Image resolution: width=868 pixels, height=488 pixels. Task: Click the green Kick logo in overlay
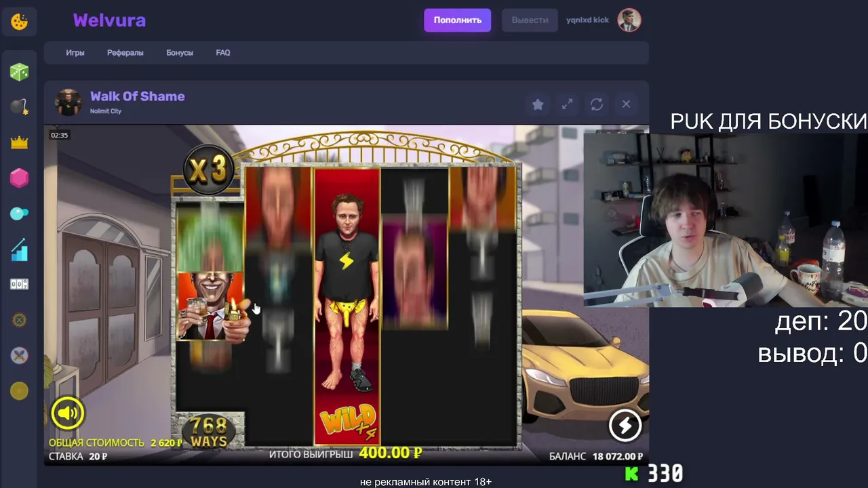(x=632, y=473)
